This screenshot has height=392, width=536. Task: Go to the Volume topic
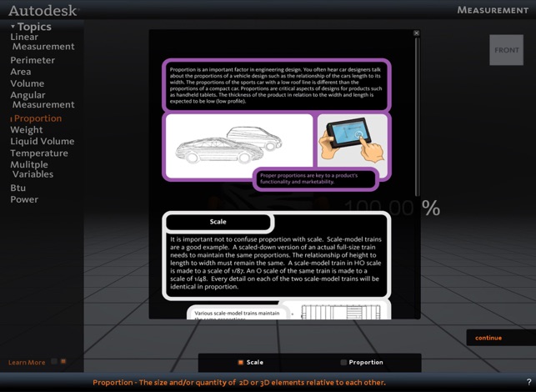pos(27,83)
